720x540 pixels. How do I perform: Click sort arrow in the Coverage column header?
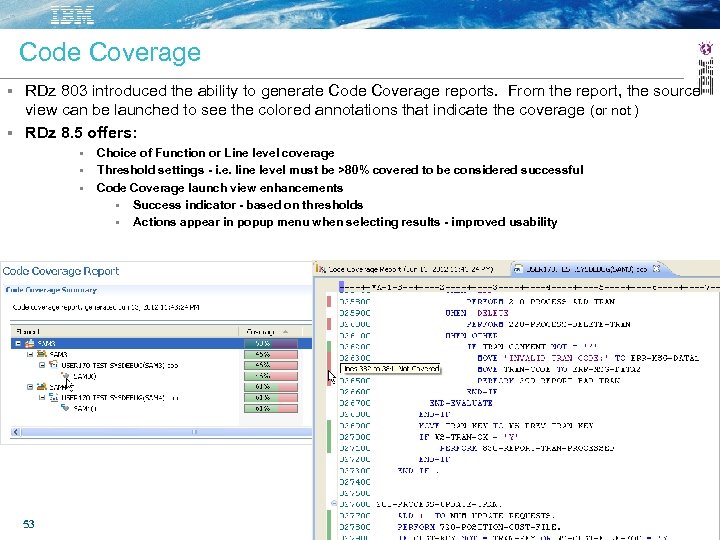pyautogui.click(x=286, y=332)
